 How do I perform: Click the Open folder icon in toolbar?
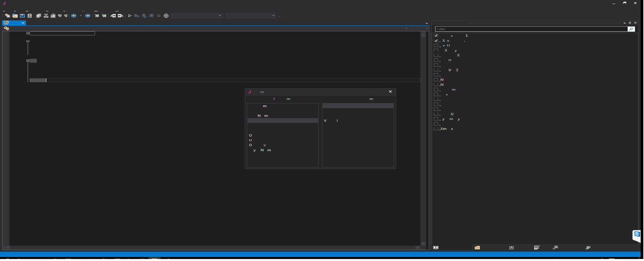15,16
